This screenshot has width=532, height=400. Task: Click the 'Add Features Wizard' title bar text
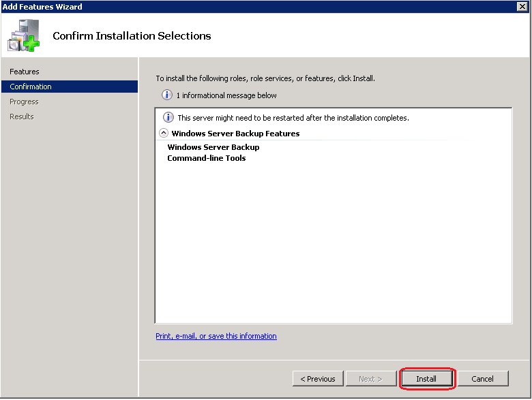[x=42, y=6]
